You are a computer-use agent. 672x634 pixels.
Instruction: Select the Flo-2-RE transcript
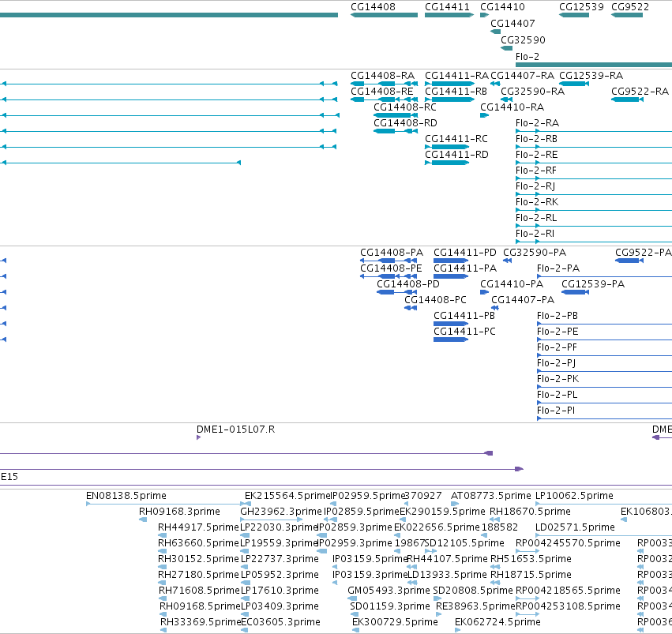[536, 155]
